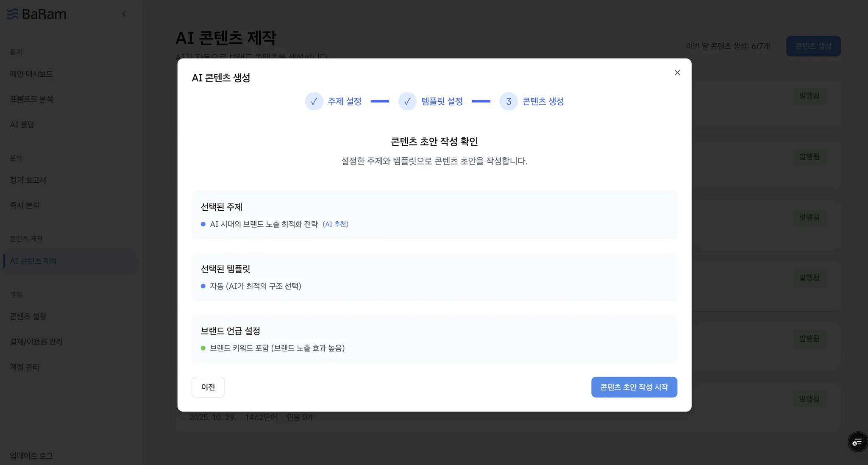Go to 프롬프트 분석 menu item
Screen dimensions: 868x465
[x=31, y=99]
